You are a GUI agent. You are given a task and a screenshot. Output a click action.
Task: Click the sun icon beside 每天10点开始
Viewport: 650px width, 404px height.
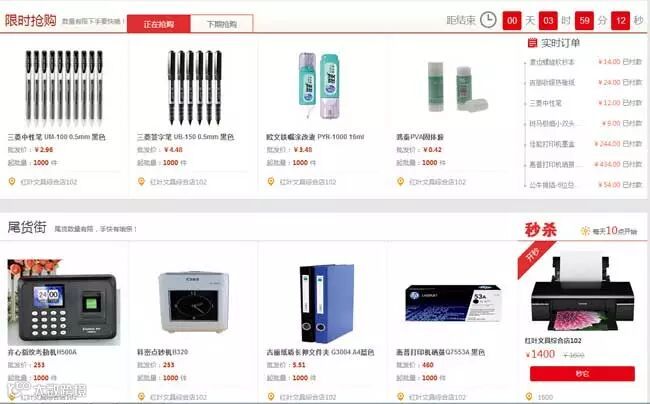(x=585, y=231)
